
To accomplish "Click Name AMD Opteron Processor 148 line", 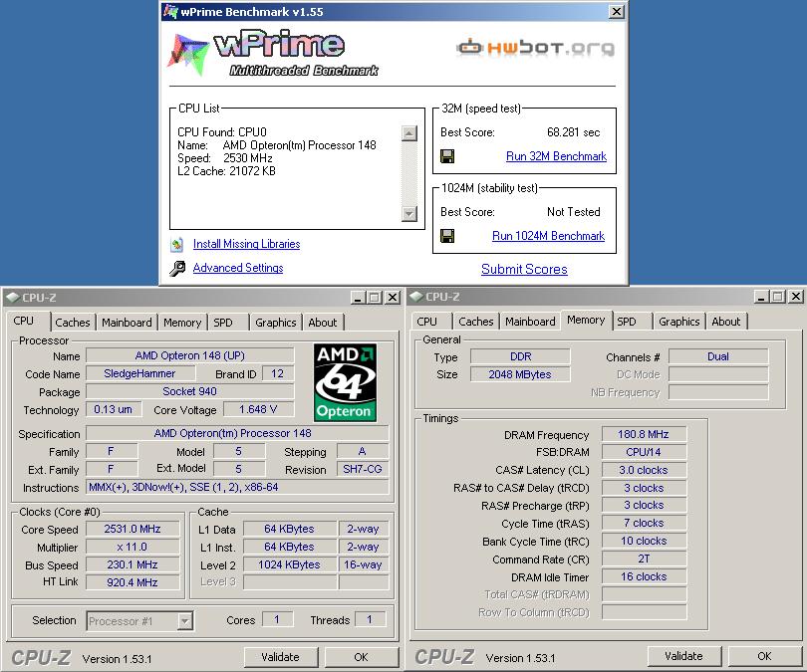I will pyautogui.click(x=277, y=145).
